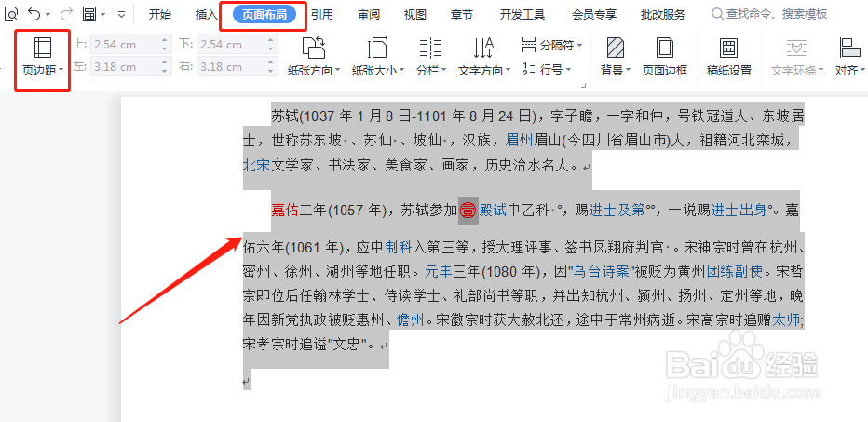The height and width of the screenshot is (422, 868).
Task: Click the 文字方向 text direction icon
Action: 483,48
